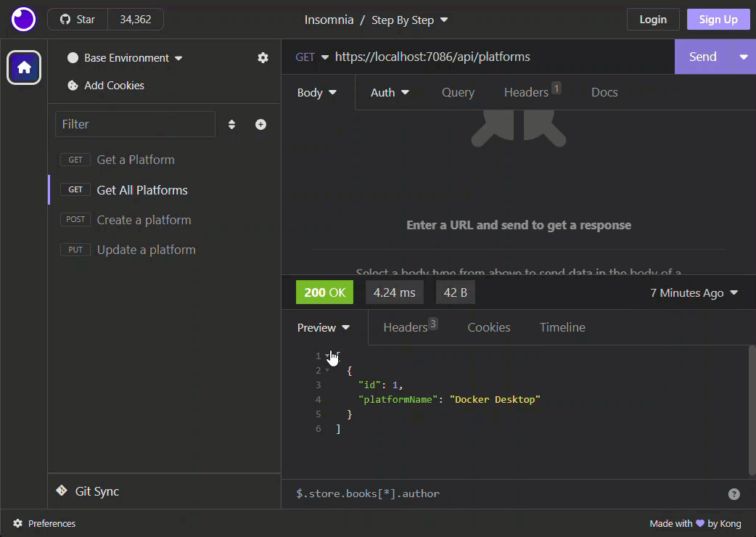
Task: Click the Git Sync diamond icon
Action: [x=62, y=491]
